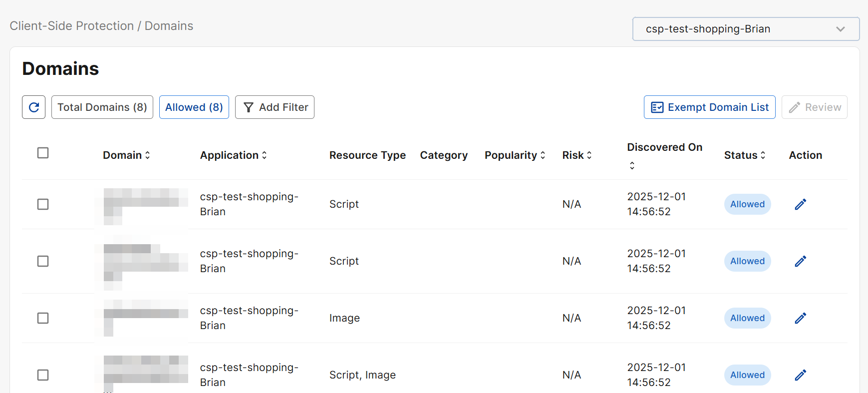This screenshot has width=868, height=393.
Task: Select the checkbox for the Image row
Action: (43, 318)
